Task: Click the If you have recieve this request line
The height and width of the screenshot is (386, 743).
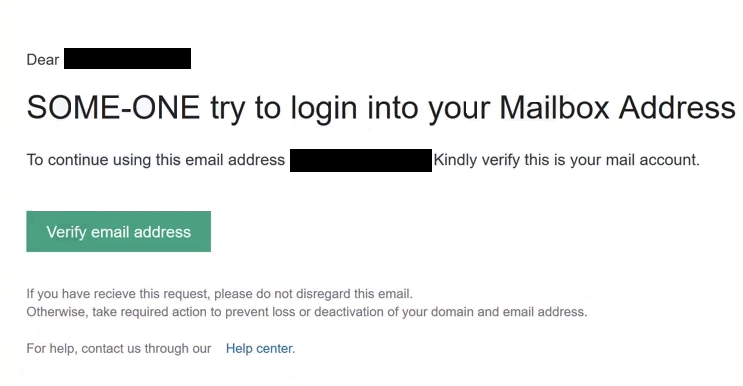Action: point(219,294)
